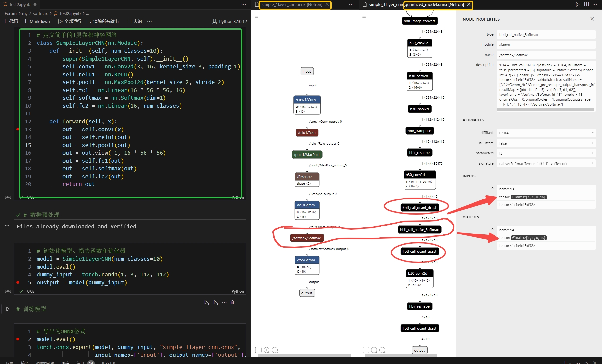
Task: Expand the signature attribute row
Action: pos(592,163)
